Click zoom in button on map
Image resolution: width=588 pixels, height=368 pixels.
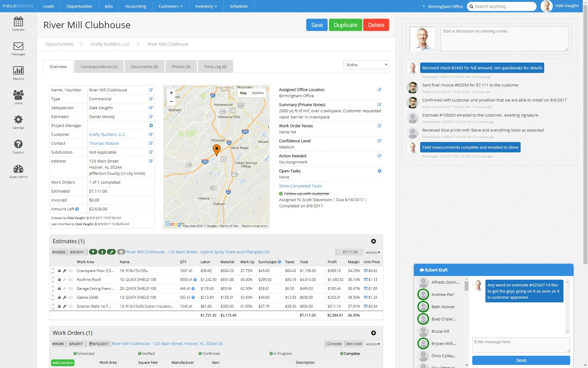[171, 93]
